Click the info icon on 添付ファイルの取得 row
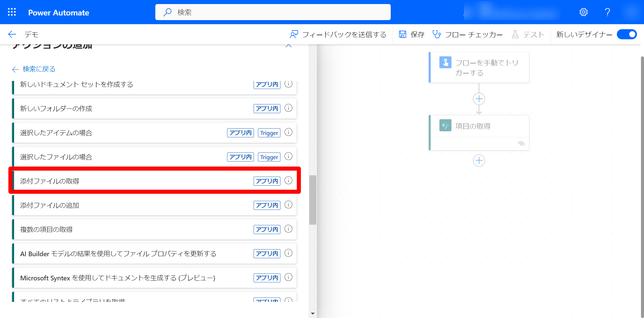Viewport: 644px width, 318px height. [x=288, y=181]
